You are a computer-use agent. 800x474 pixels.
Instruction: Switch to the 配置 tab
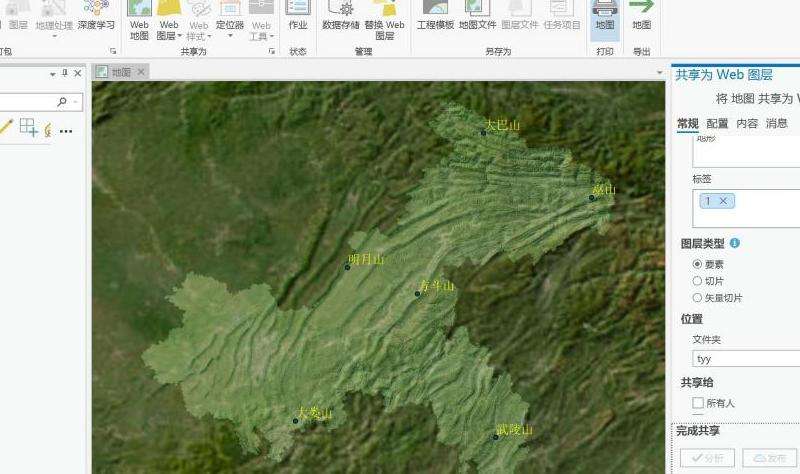click(717, 123)
